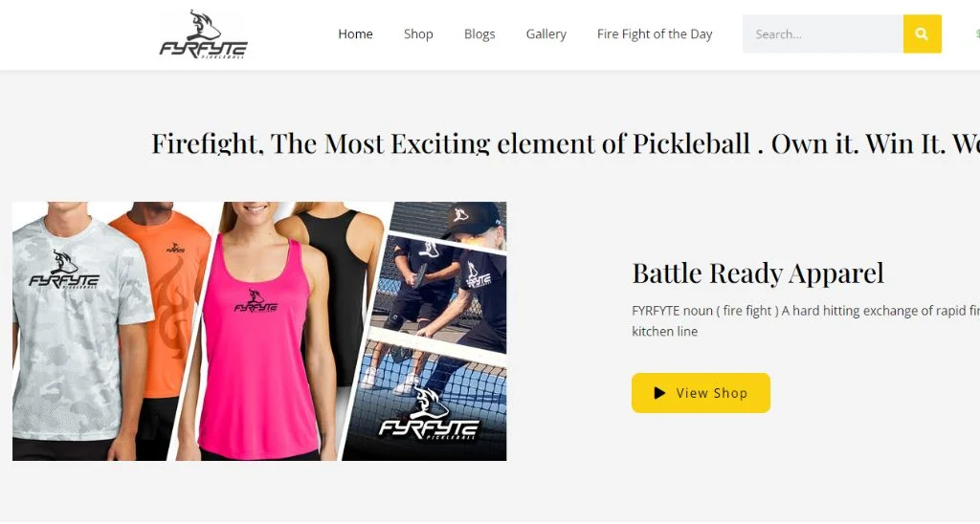The image size is (980, 524).
Task: Click white FYRFYTE logo on banner corner
Action: coord(429,414)
